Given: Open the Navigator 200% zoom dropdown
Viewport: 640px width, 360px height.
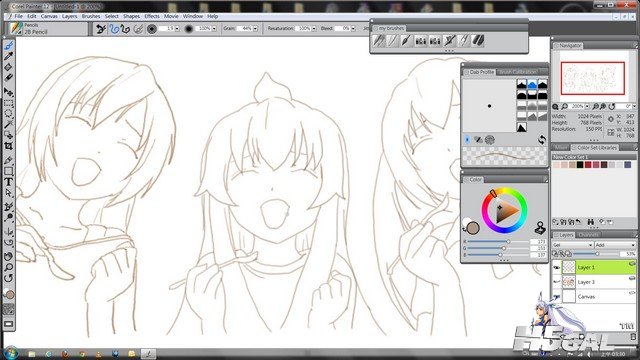Looking at the screenshot, I should [x=587, y=107].
